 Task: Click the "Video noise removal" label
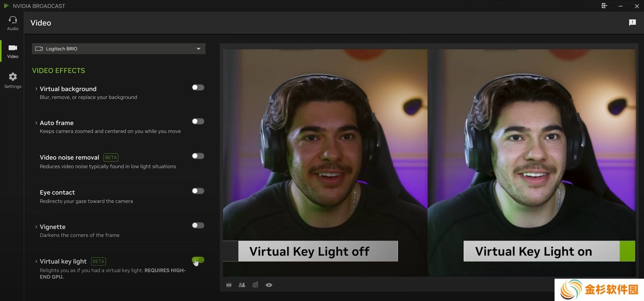69,157
